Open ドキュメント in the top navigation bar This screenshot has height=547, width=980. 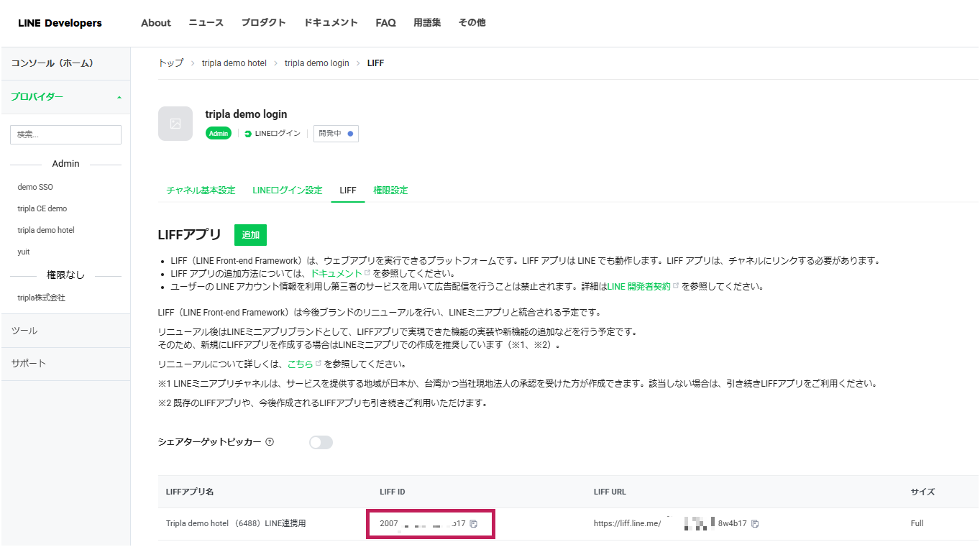click(331, 23)
